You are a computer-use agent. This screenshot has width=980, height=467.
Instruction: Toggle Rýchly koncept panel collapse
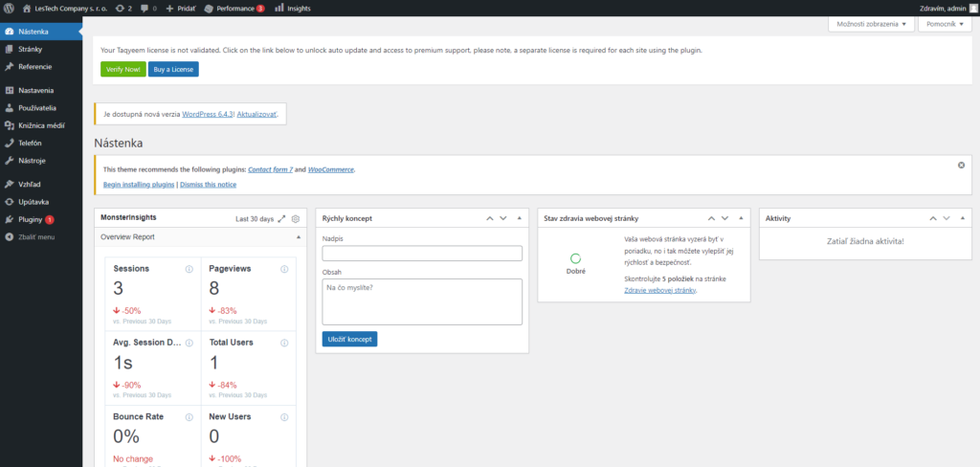pos(519,218)
